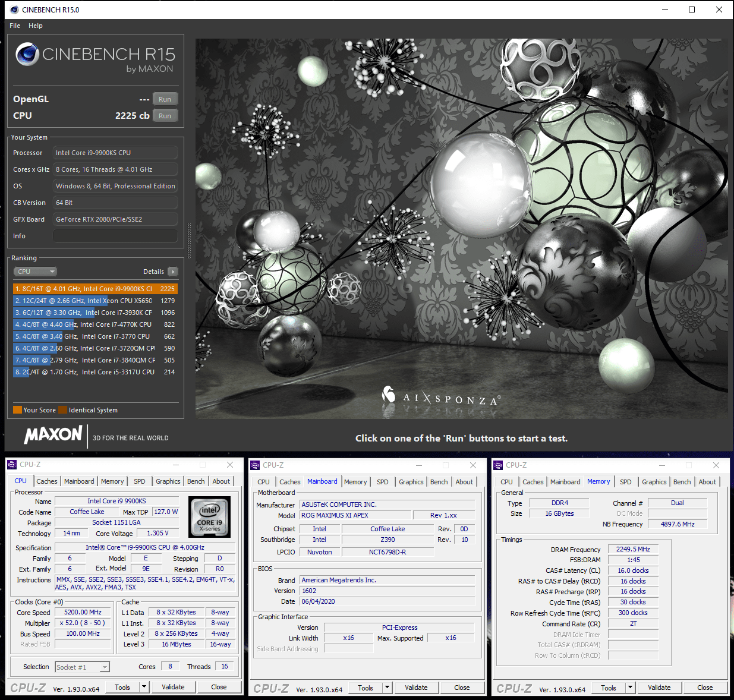The image size is (734, 700).
Task: Click Tools button in first CPU-Z window
Action: point(122,687)
